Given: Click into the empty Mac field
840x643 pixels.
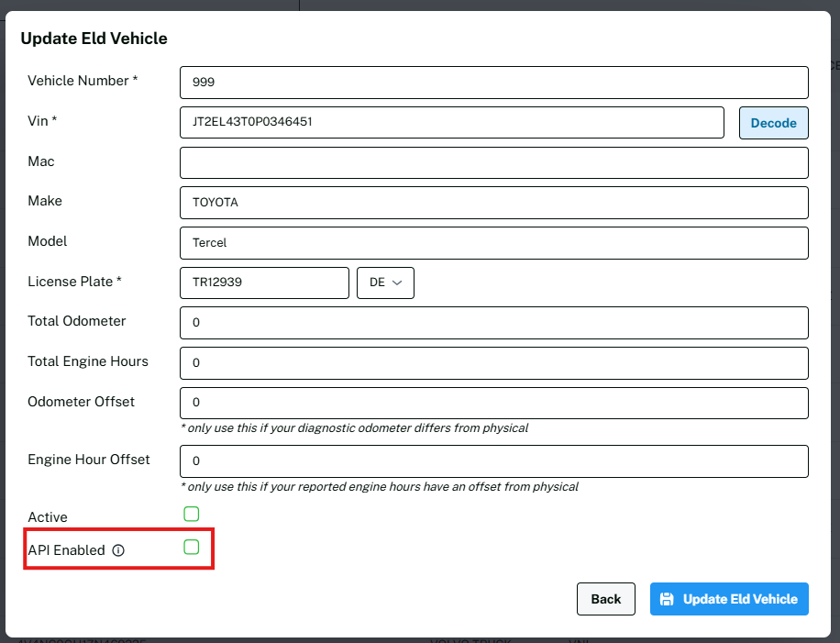Looking at the screenshot, I should tap(493, 162).
